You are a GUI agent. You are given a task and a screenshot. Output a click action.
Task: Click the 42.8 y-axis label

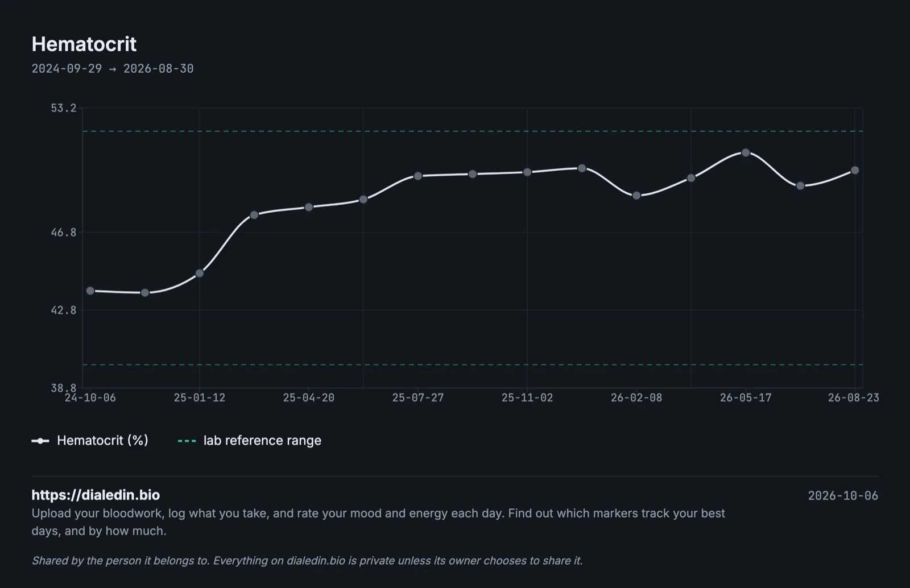click(63, 310)
